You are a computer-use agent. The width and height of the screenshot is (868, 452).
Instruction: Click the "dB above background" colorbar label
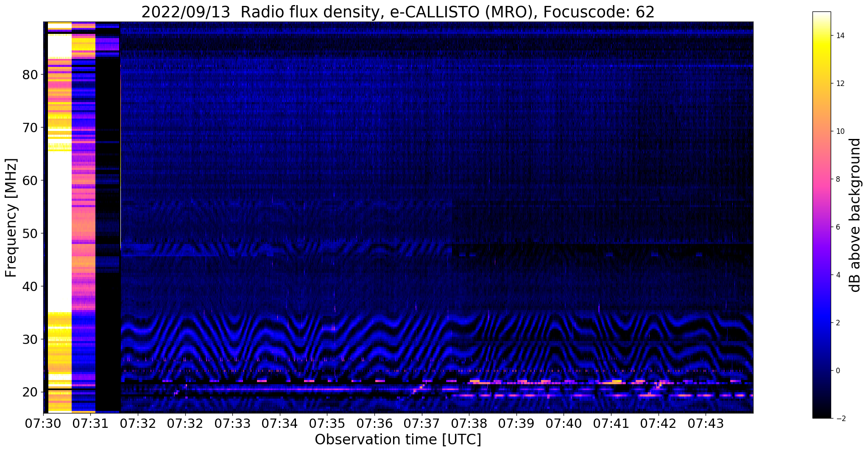pos(855,215)
